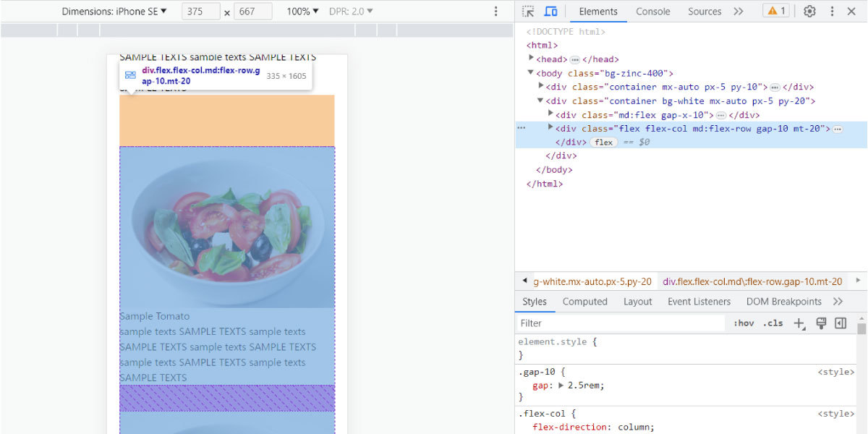
Task: Open DevTools settings gear
Action: [x=809, y=11]
